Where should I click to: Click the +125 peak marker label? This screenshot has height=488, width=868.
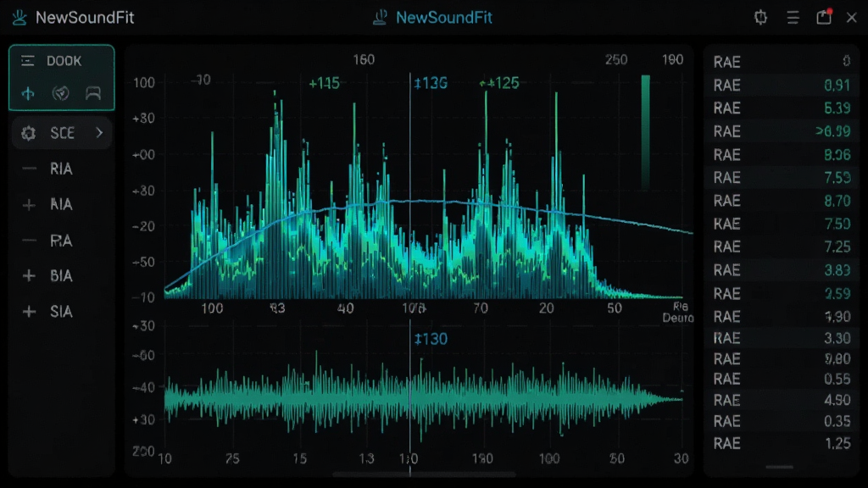pos(499,84)
